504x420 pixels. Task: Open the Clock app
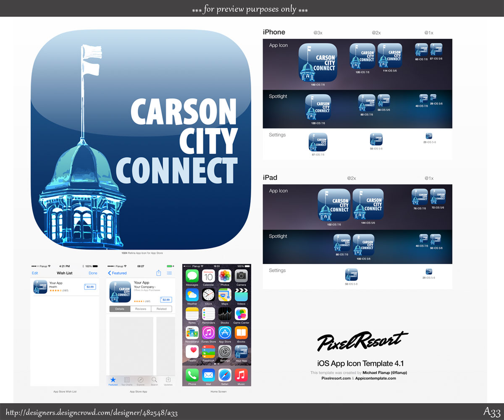208,295
